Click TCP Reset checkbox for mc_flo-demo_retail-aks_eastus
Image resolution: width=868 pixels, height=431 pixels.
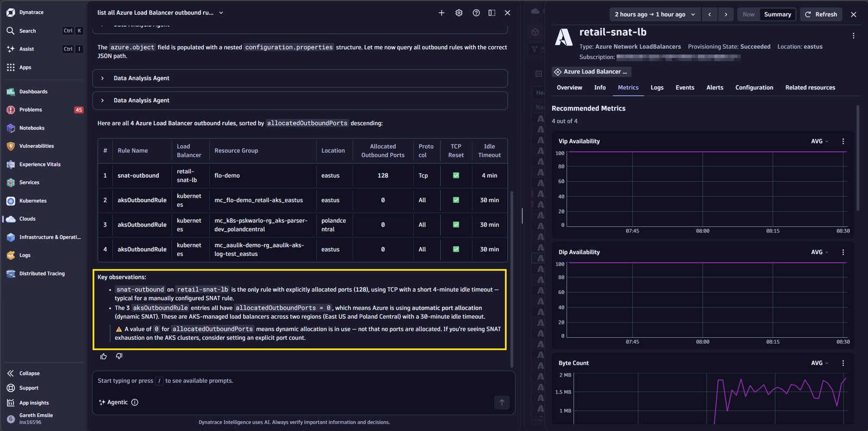coord(456,200)
